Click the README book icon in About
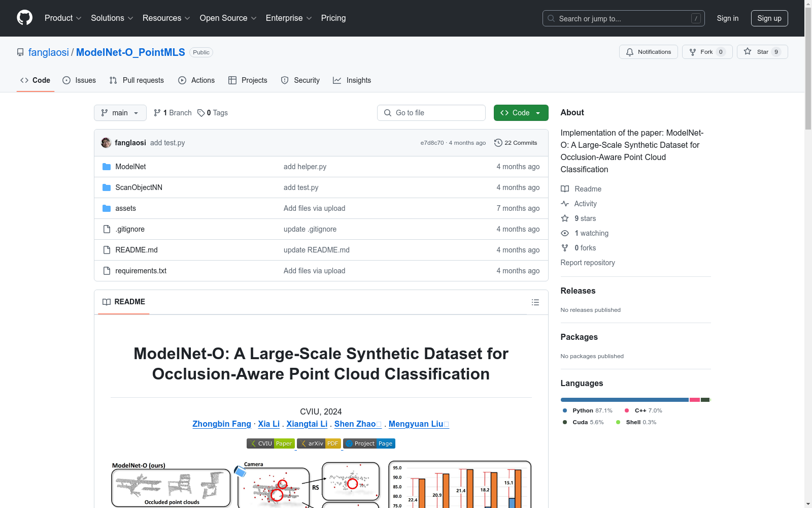Image resolution: width=812 pixels, height=508 pixels. point(565,189)
